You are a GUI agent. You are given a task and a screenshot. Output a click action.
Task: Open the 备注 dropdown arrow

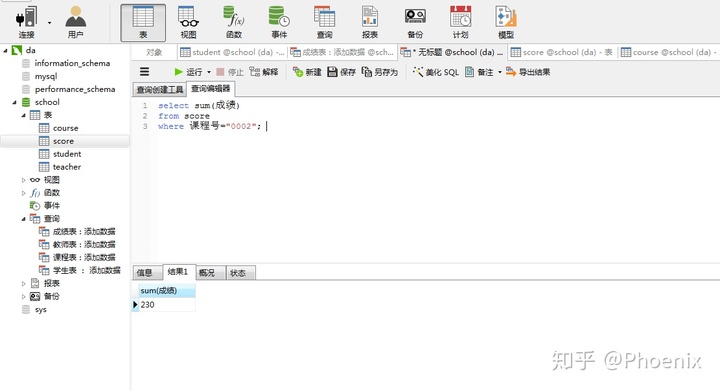click(500, 72)
